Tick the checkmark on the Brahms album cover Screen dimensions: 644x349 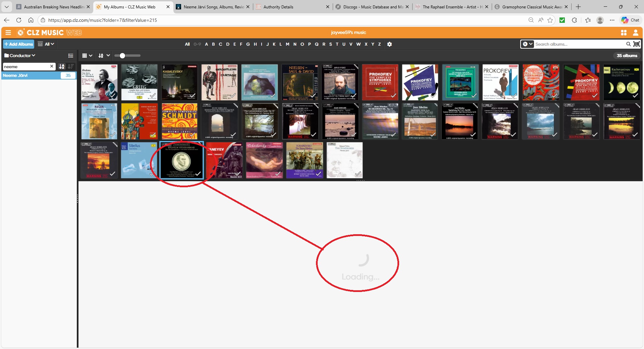pos(113,95)
